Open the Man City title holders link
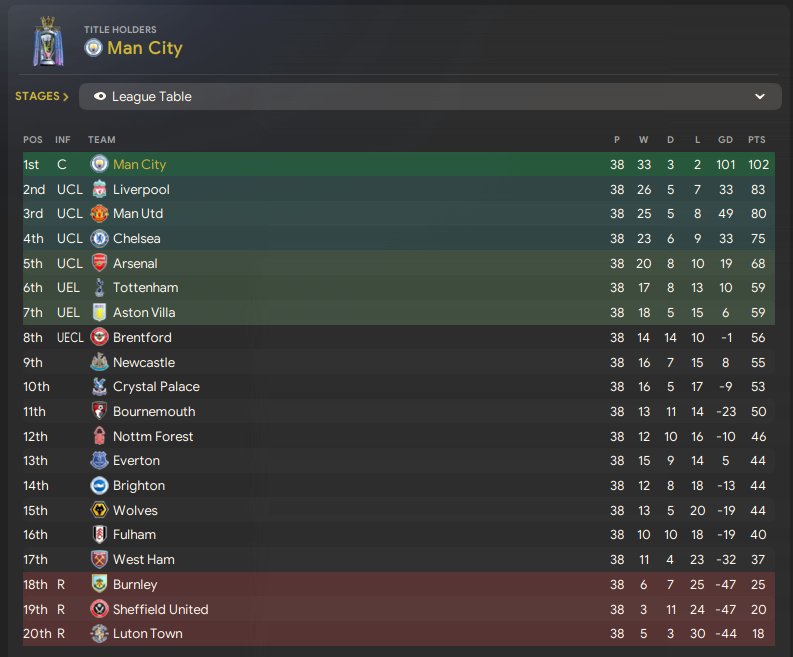This screenshot has height=657, width=793. (x=144, y=48)
